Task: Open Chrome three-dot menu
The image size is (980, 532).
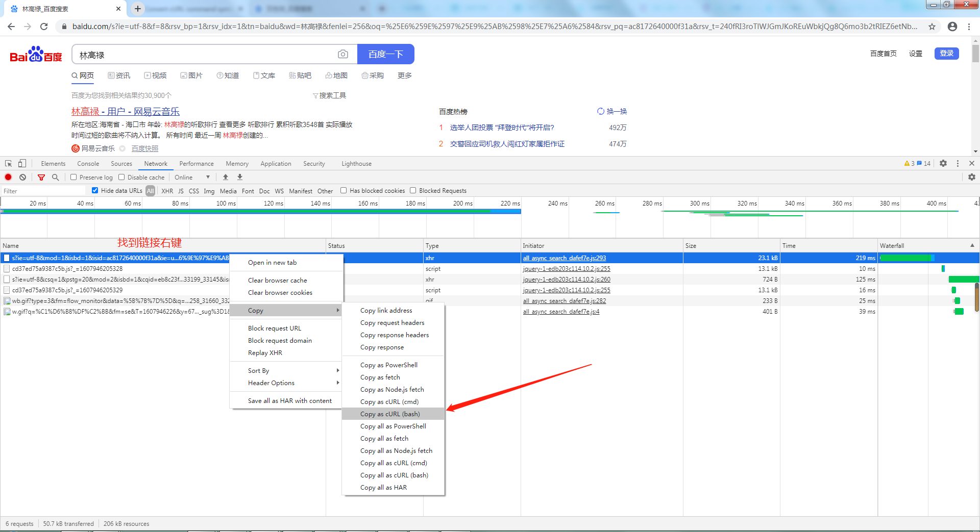Action: pos(969,27)
